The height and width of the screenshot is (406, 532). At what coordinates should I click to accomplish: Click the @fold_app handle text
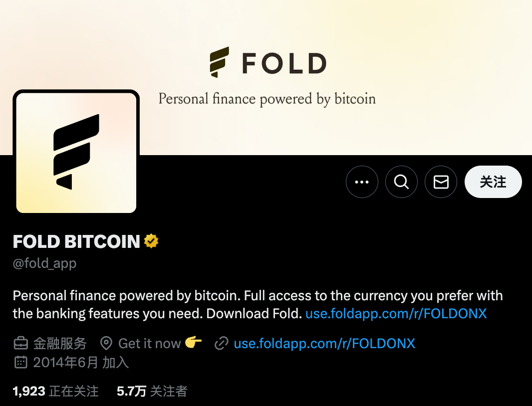click(44, 263)
